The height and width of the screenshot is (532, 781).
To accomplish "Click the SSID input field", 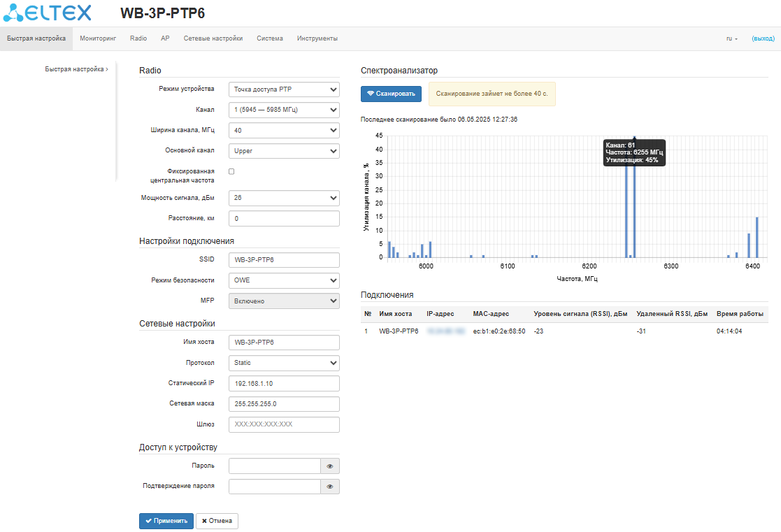I will [x=283, y=259].
